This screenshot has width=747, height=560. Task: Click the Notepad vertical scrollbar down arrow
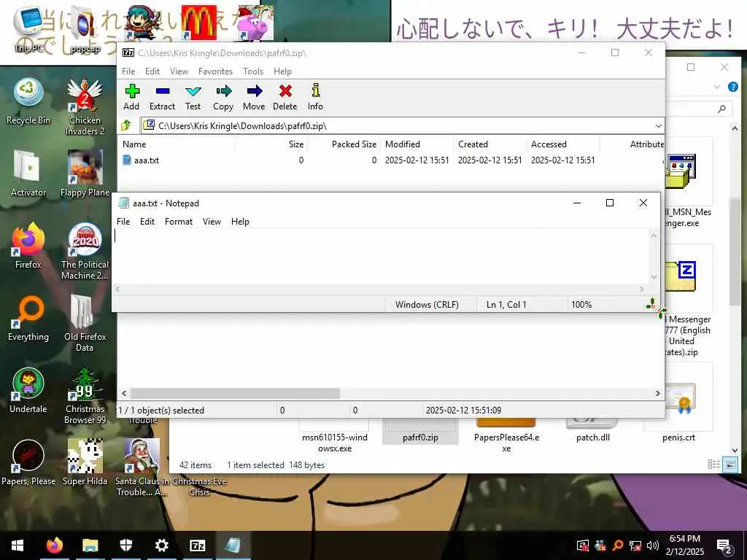654,277
